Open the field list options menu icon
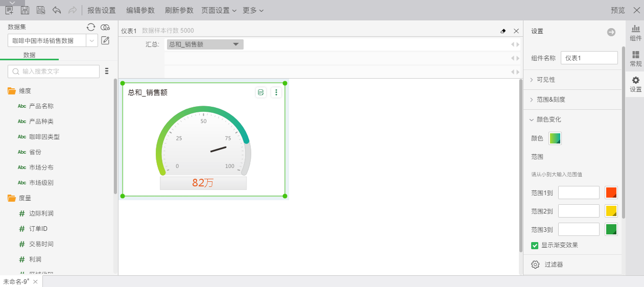Viewport: 644px width, 287px height. [107, 71]
